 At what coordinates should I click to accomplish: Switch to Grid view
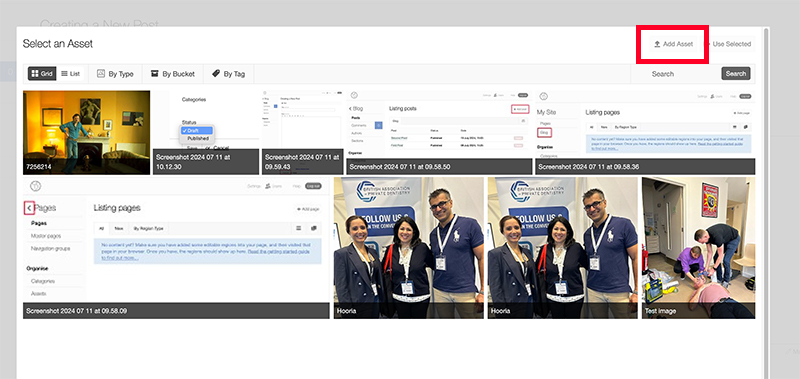click(42, 73)
